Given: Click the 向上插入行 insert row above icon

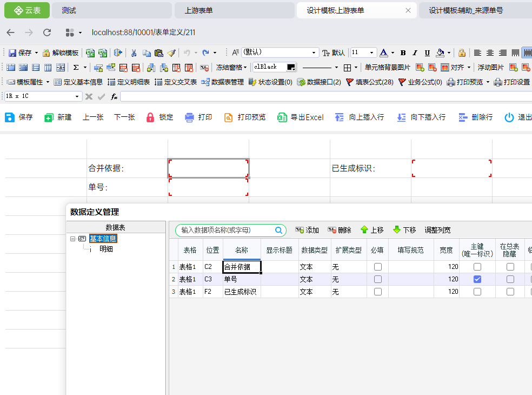Looking at the screenshot, I should (340, 117).
